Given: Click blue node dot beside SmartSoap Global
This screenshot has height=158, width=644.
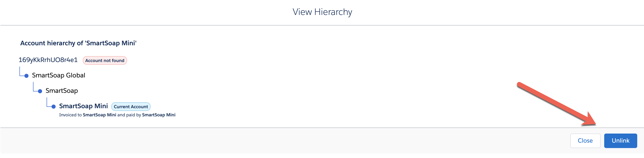Looking at the screenshot, I should point(26,76).
